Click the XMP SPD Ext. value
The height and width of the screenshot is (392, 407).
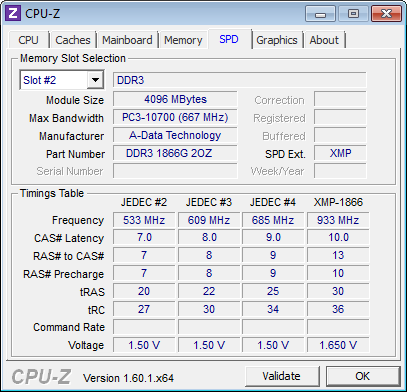pos(340,153)
